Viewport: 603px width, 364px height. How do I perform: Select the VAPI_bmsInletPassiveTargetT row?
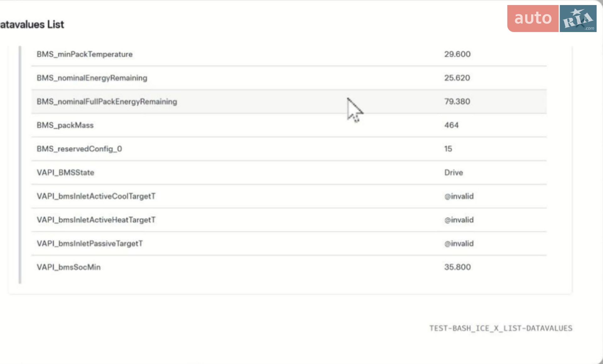pyautogui.click(x=289, y=243)
